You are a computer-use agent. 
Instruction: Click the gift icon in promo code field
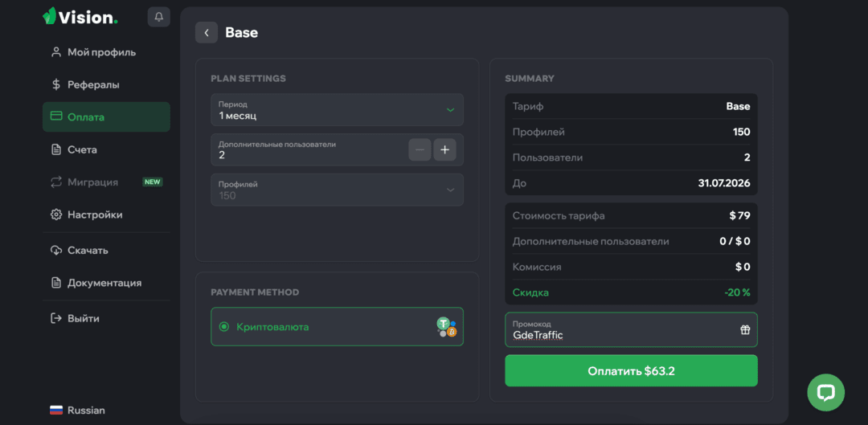point(745,330)
